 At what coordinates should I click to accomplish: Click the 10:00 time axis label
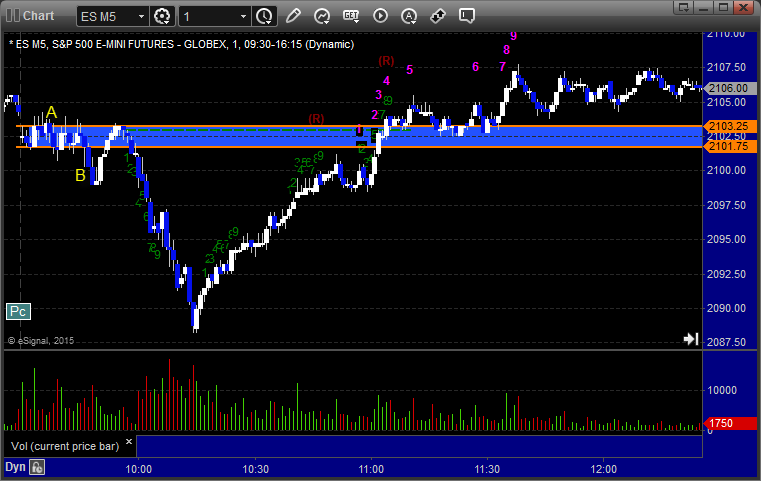tap(139, 469)
